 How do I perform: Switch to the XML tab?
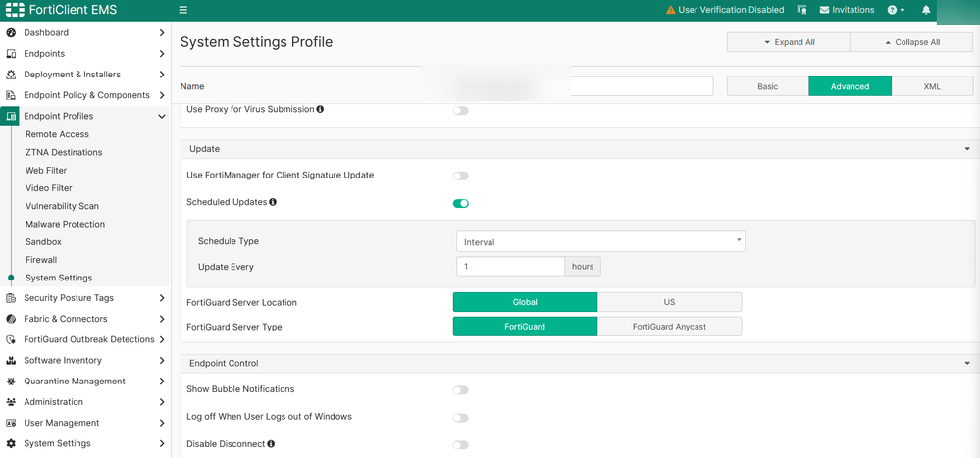932,86
